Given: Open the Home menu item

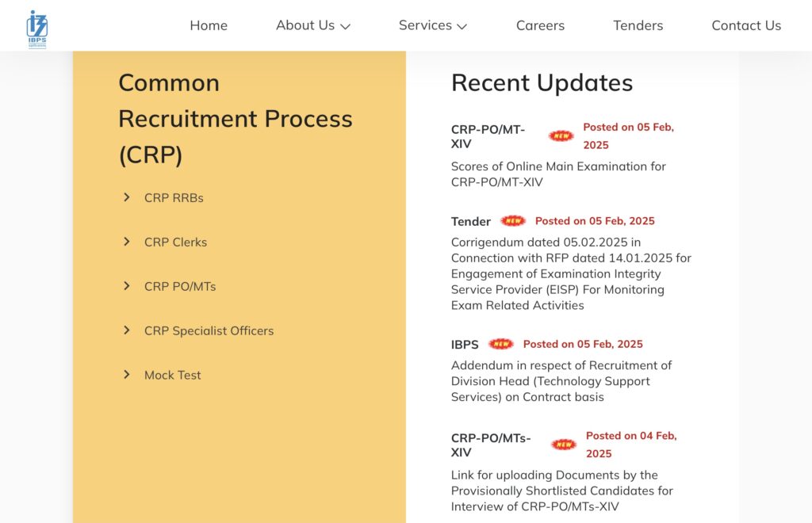Looking at the screenshot, I should pos(209,25).
